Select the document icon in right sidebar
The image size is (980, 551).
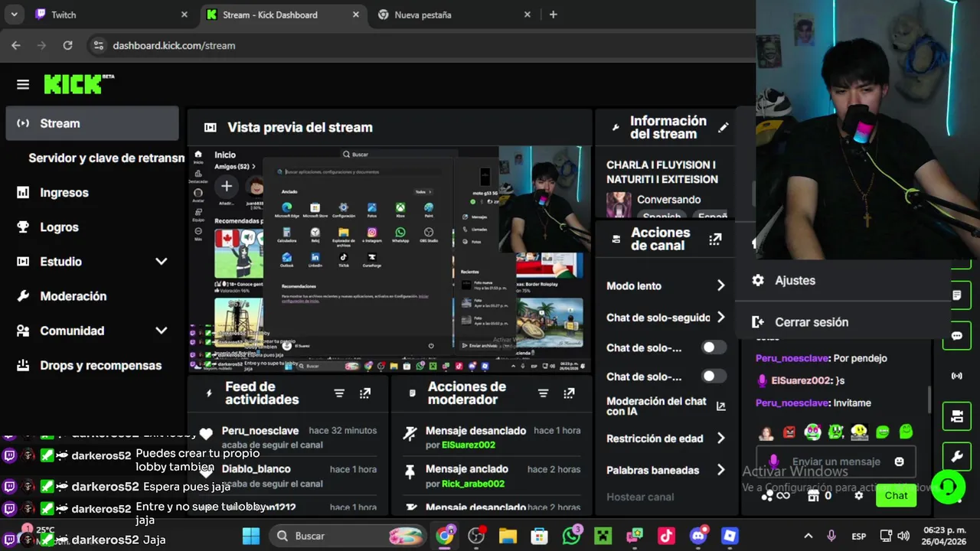point(956,295)
